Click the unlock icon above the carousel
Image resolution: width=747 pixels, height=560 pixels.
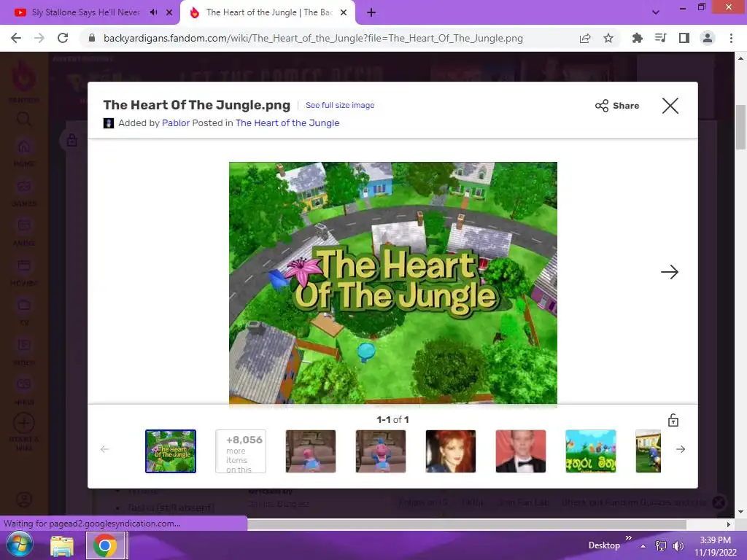tap(673, 420)
